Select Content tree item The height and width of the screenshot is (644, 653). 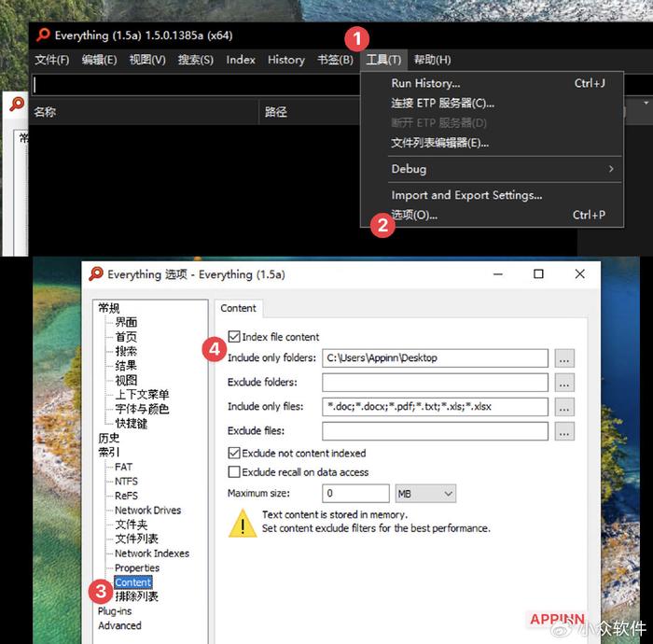[133, 582]
